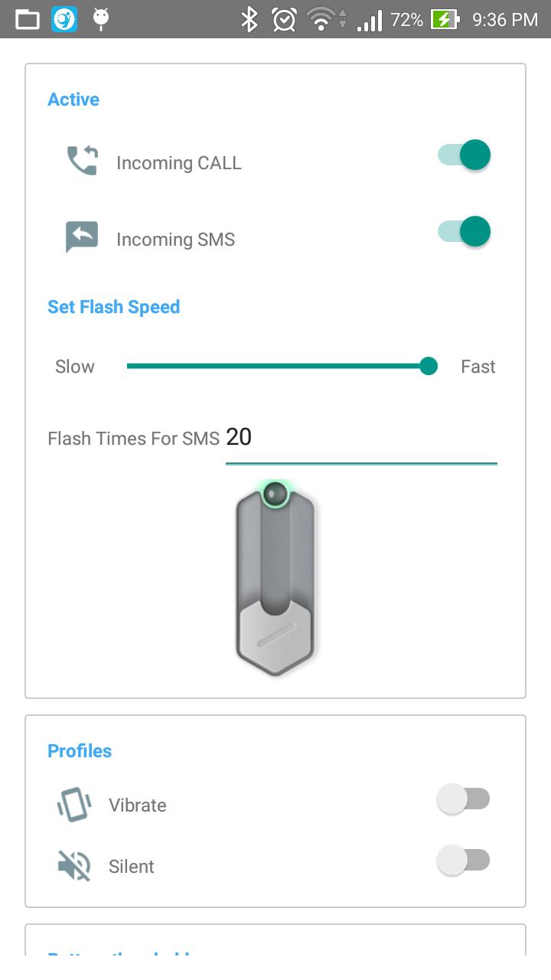Click the flash speed slider handle
The width and height of the screenshot is (551, 980).
[429, 366]
